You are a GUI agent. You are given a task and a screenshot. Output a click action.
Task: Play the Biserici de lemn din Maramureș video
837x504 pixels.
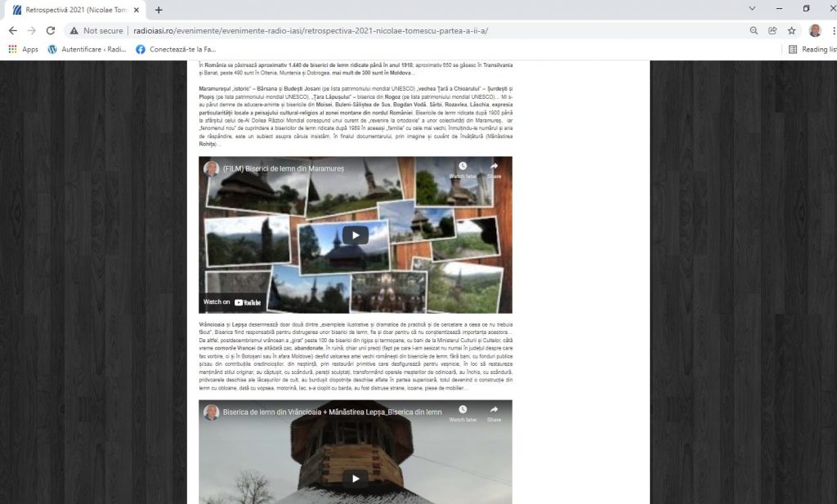pyautogui.click(x=355, y=235)
